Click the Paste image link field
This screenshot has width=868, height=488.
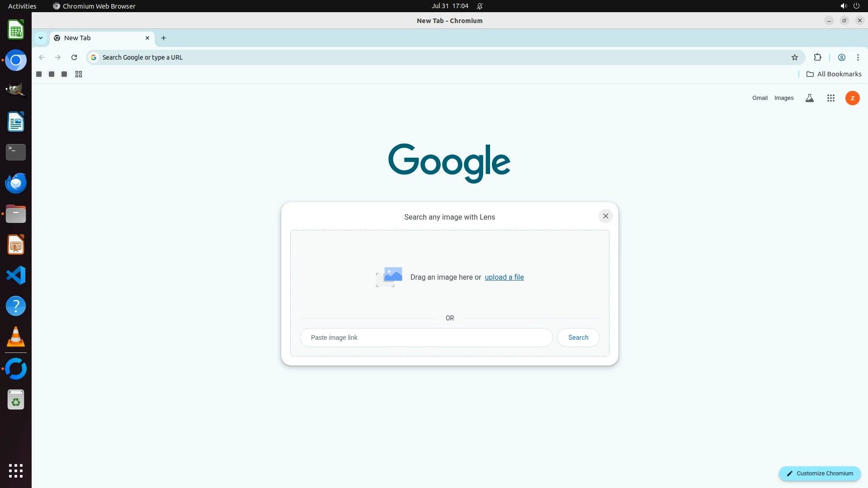tap(426, 338)
